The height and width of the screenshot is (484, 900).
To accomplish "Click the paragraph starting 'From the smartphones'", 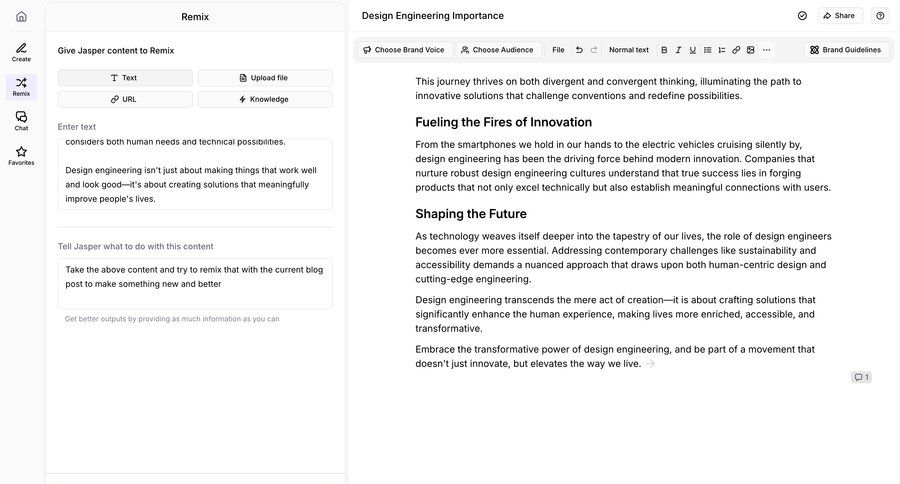I will click(x=623, y=166).
